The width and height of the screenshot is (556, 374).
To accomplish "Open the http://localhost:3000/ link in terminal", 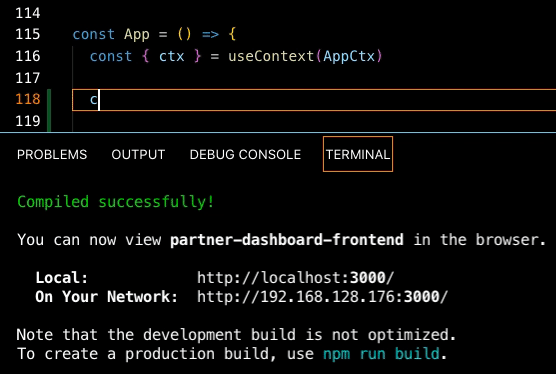I will pyautogui.click(x=296, y=278).
